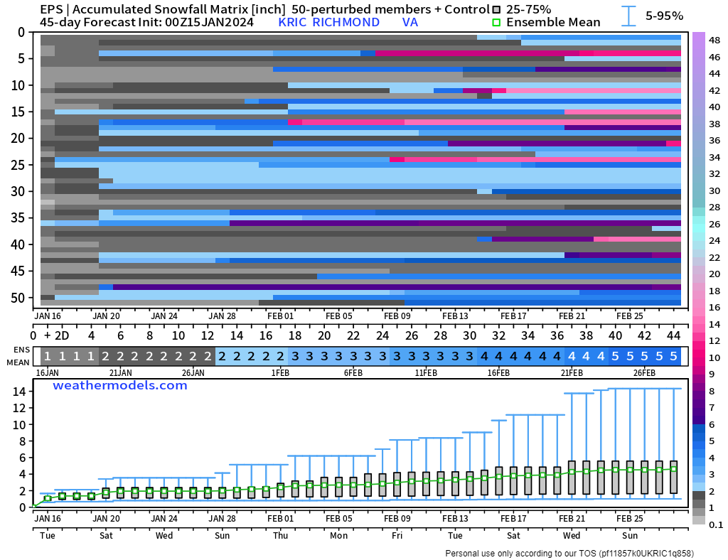Click the JAN 16 label under matrix

(x=48, y=316)
